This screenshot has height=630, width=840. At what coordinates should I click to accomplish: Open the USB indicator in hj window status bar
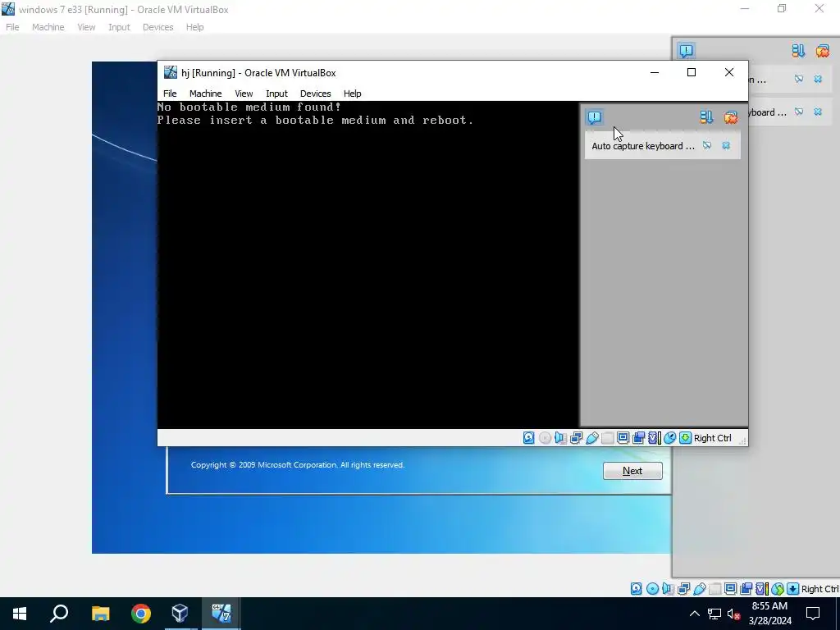point(592,438)
